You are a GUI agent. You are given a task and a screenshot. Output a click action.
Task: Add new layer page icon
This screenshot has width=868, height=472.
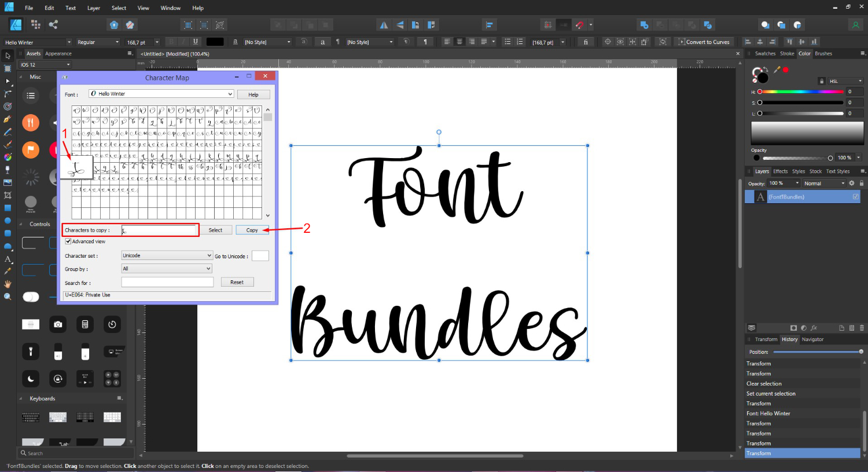click(x=842, y=328)
